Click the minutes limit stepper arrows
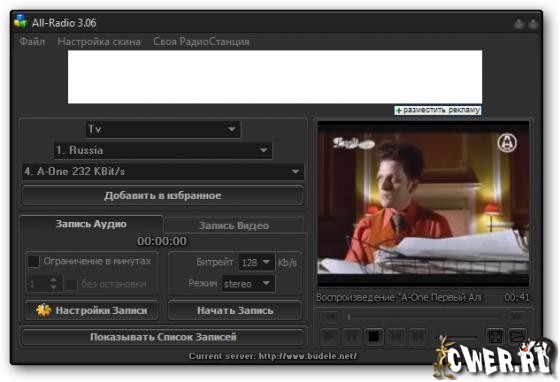Image resolution: width=560 pixels, height=382 pixels. click(54, 284)
